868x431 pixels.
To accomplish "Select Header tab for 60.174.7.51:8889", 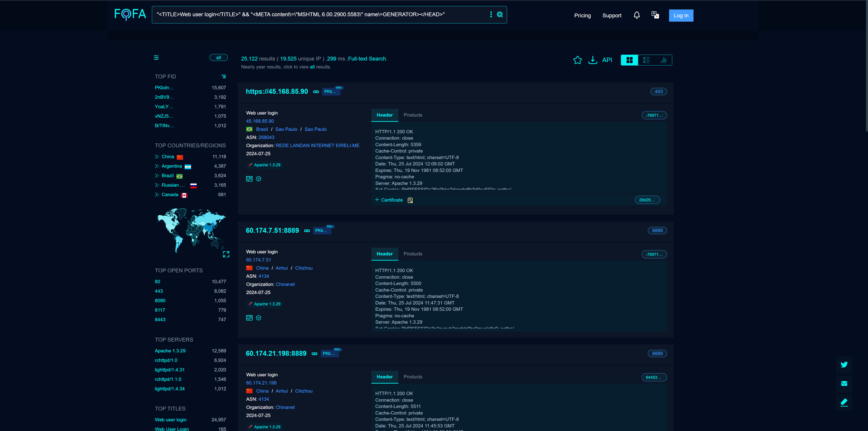I will 385,254.
